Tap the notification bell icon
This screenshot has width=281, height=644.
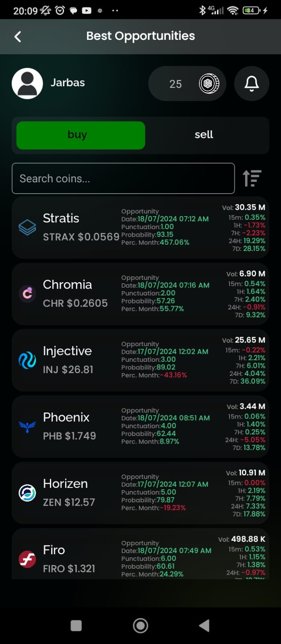click(x=251, y=84)
